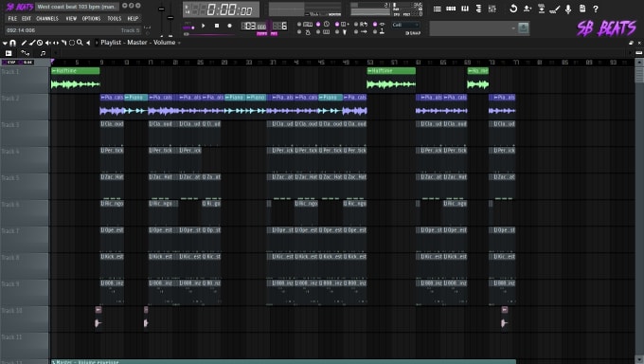644x364 pixels.
Task: Select the Playback speaker tool
Action: click(88, 43)
